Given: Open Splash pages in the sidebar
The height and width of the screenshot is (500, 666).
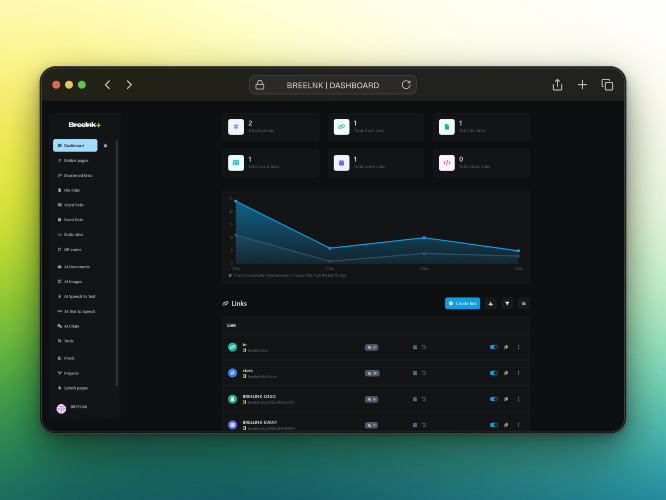Looking at the screenshot, I should coord(73,388).
